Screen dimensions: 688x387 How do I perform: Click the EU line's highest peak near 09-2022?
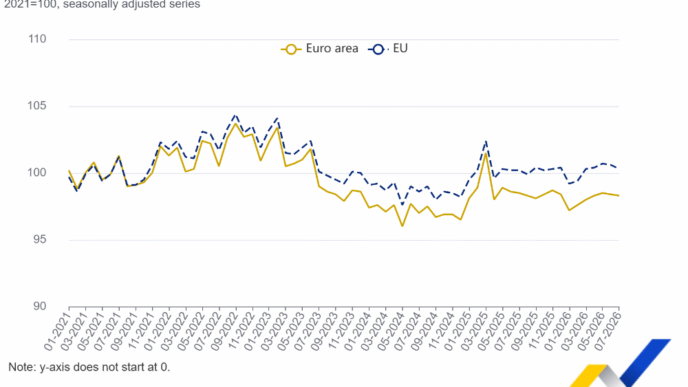coord(235,115)
